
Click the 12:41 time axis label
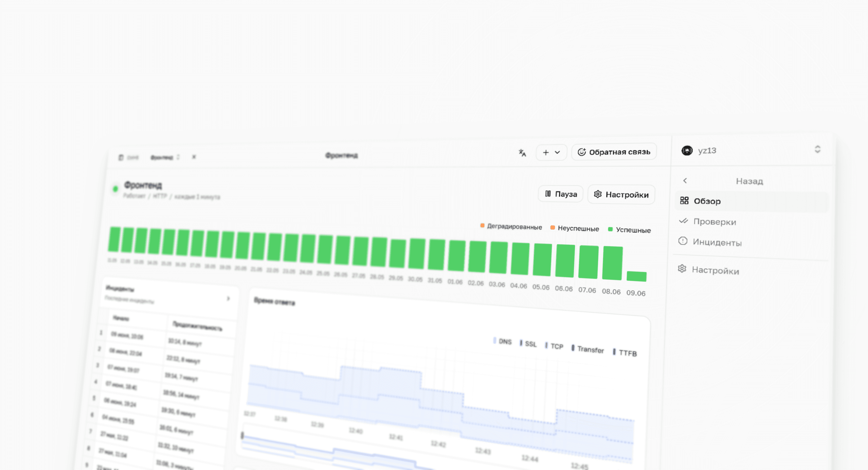[x=396, y=437]
